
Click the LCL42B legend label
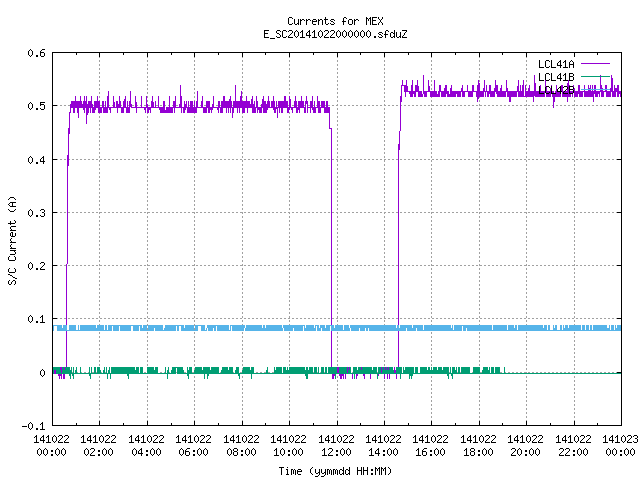(556, 90)
